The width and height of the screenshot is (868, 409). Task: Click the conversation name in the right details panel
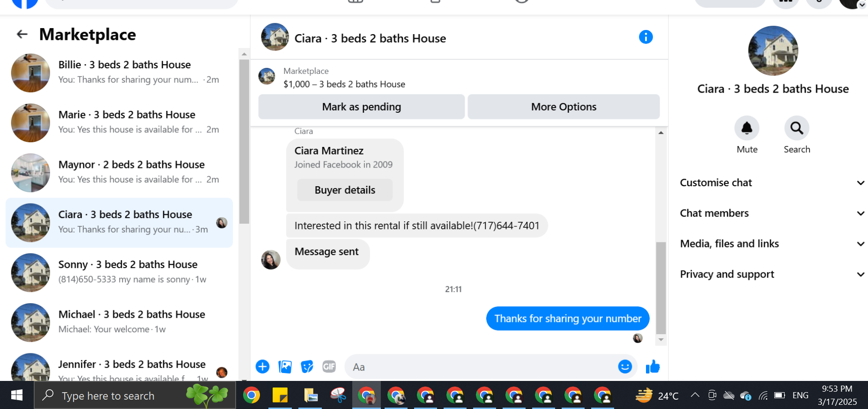click(x=773, y=89)
